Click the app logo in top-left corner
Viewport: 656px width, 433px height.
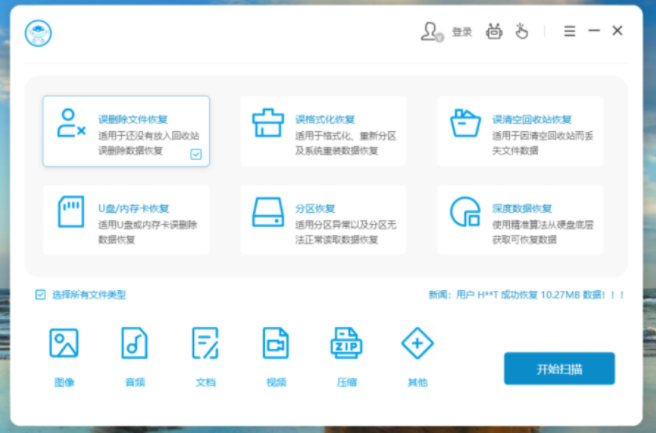point(38,33)
